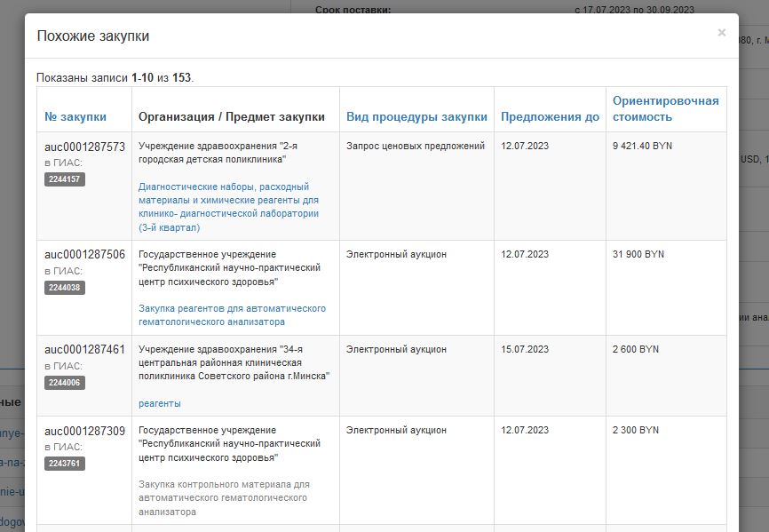Close the Похожие закупки dialog

point(721,33)
